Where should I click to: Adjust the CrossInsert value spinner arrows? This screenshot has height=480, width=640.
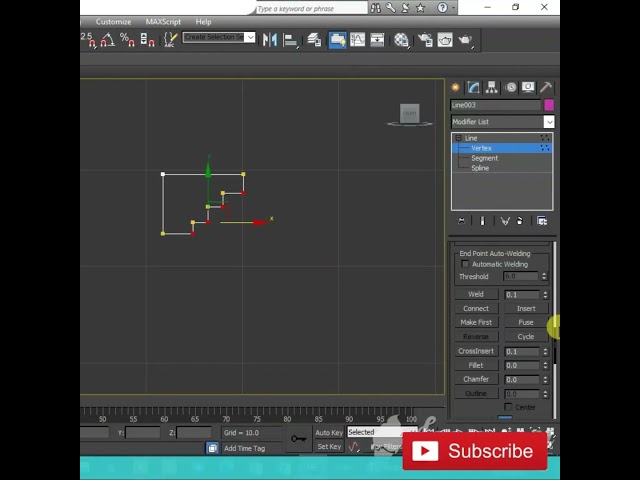545,351
